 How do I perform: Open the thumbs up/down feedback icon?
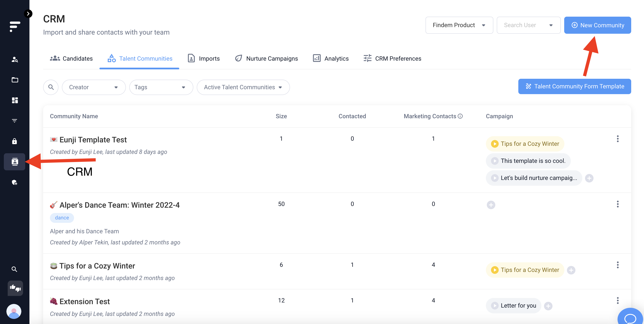[15, 288]
